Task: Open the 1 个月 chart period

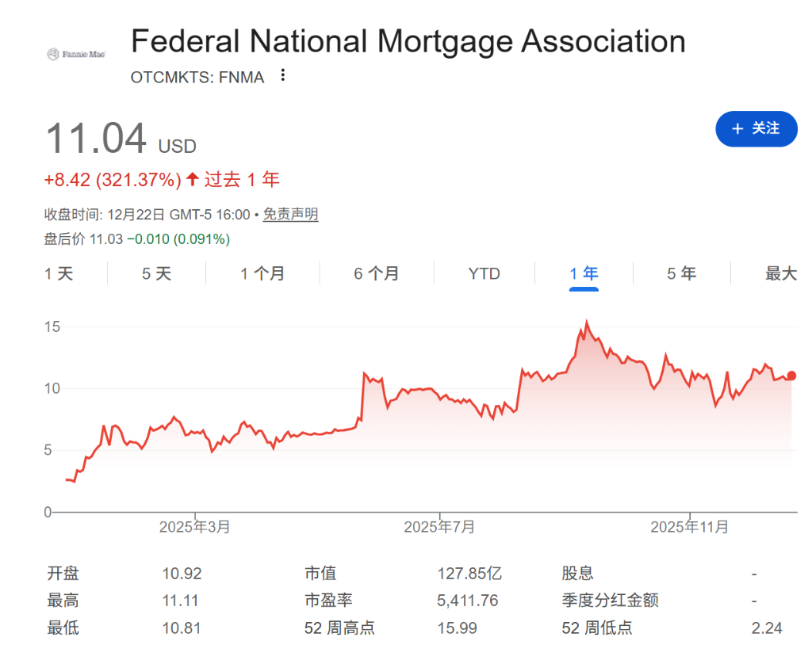Action: tap(262, 273)
